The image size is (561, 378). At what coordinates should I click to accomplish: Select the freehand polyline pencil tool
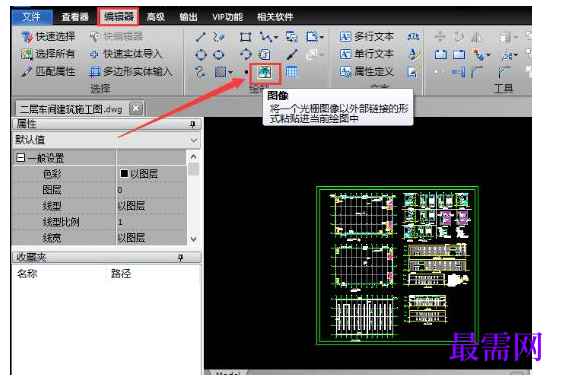tap(219, 37)
